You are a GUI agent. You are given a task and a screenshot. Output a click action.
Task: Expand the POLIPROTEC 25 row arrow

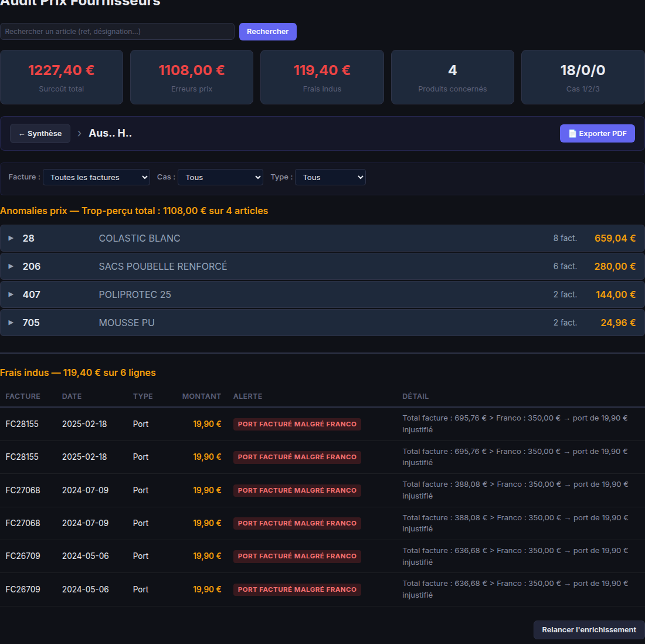(11, 294)
